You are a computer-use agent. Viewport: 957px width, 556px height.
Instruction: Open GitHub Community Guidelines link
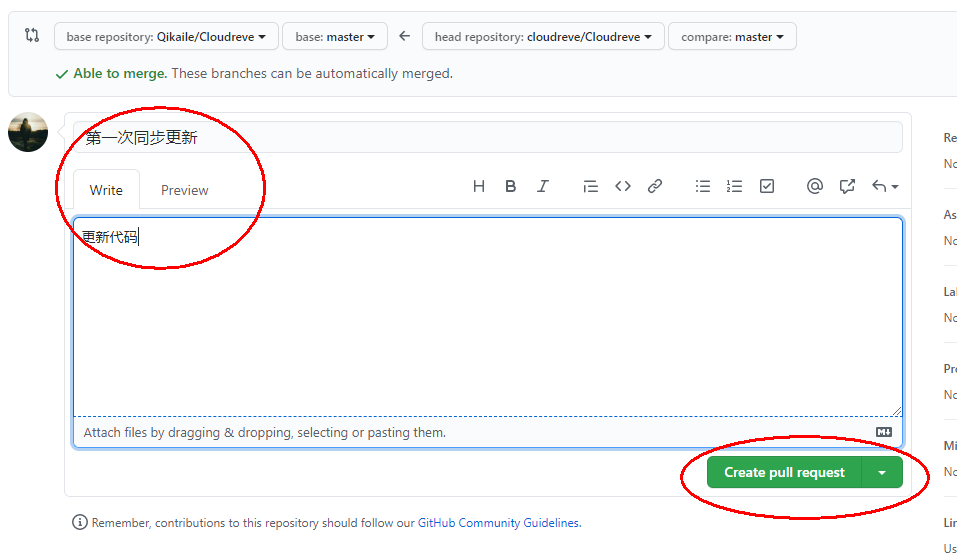(x=497, y=522)
